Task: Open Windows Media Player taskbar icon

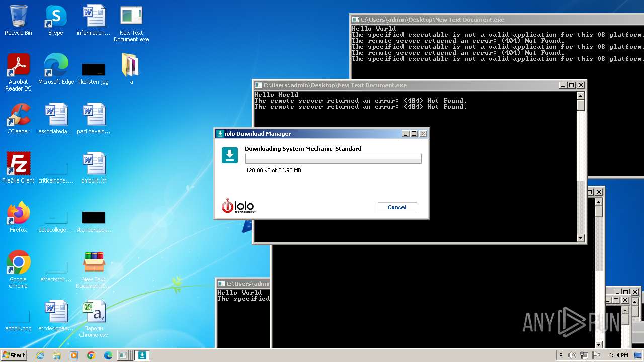Action: click(x=74, y=355)
